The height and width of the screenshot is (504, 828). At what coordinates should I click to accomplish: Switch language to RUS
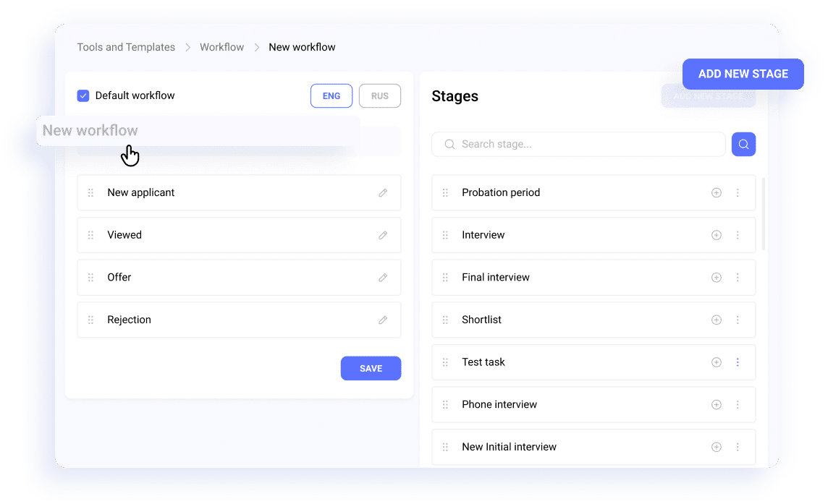tap(380, 95)
